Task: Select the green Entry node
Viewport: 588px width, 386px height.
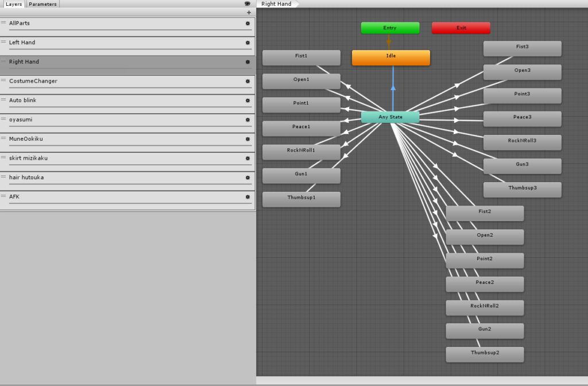Action: (390, 28)
